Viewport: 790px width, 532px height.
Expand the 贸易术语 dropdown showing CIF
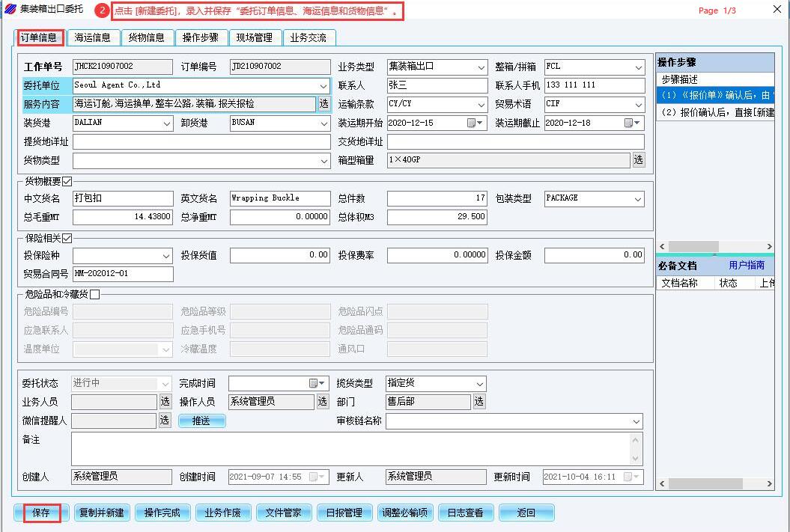[638, 104]
